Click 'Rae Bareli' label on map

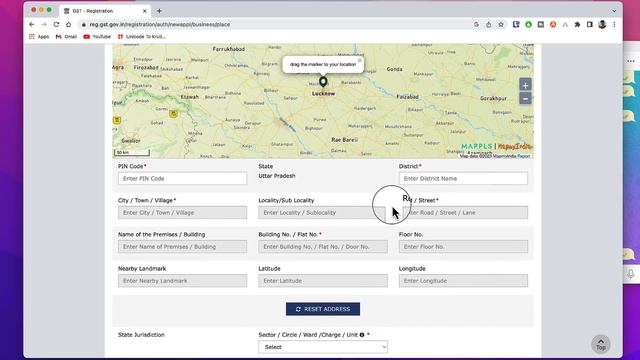pyautogui.click(x=344, y=140)
